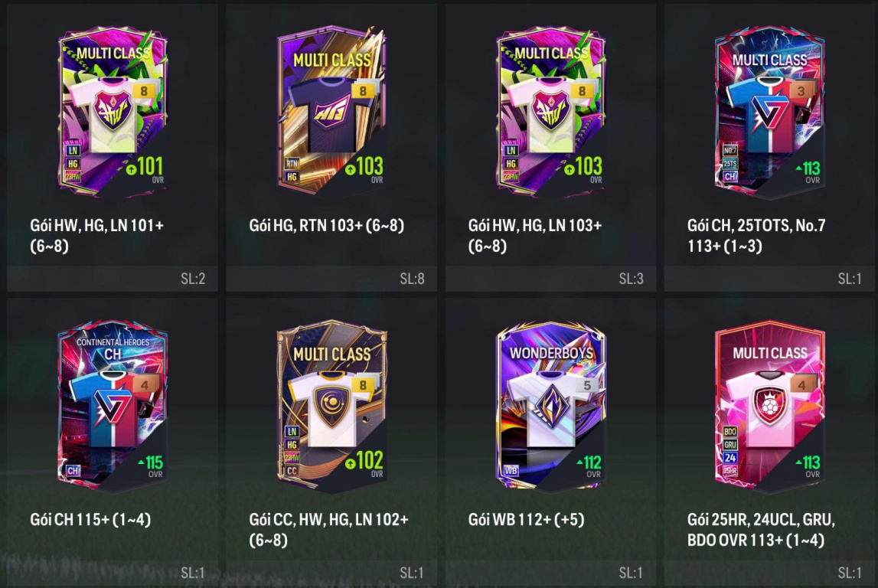The image size is (878, 588).
Task: Click the gold 8 badge on MG jersey
Action: pyautogui.click(x=363, y=90)
